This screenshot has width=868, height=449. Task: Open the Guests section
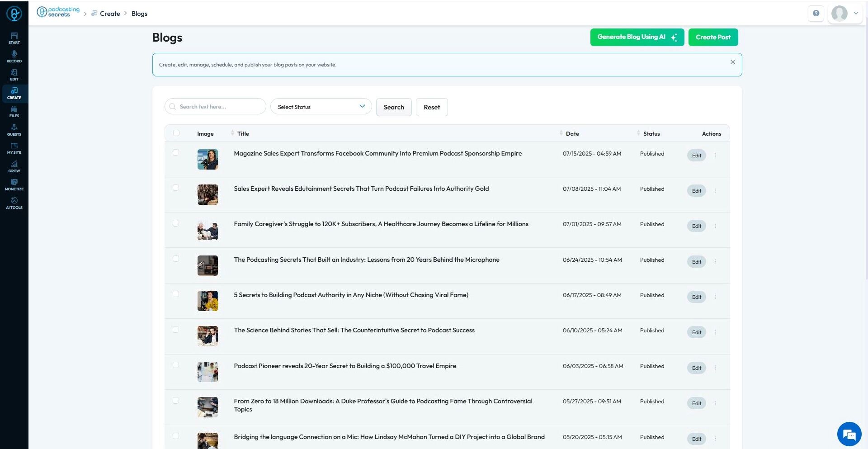(x=14, y=130)
